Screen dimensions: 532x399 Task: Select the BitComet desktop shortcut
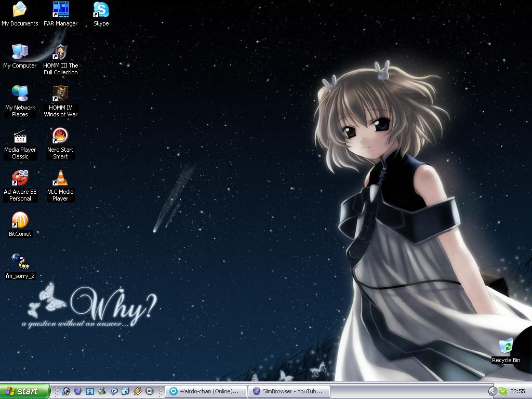pos(20,224)
